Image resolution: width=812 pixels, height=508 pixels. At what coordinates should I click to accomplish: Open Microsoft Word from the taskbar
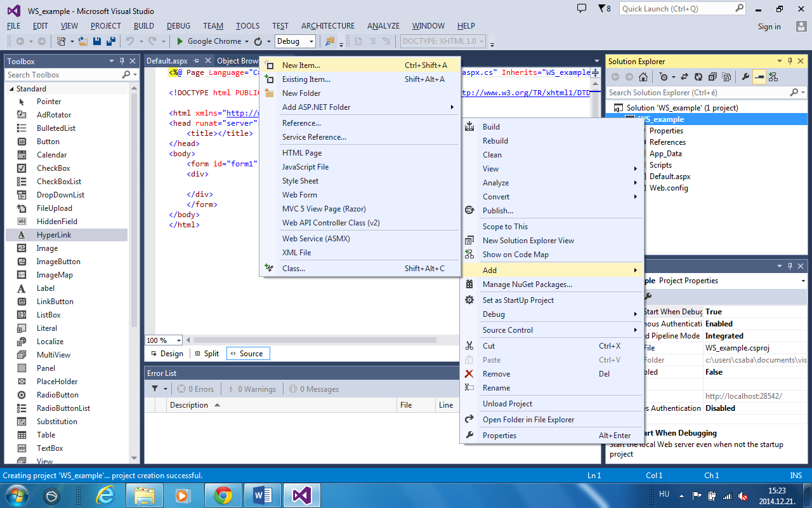262,495
